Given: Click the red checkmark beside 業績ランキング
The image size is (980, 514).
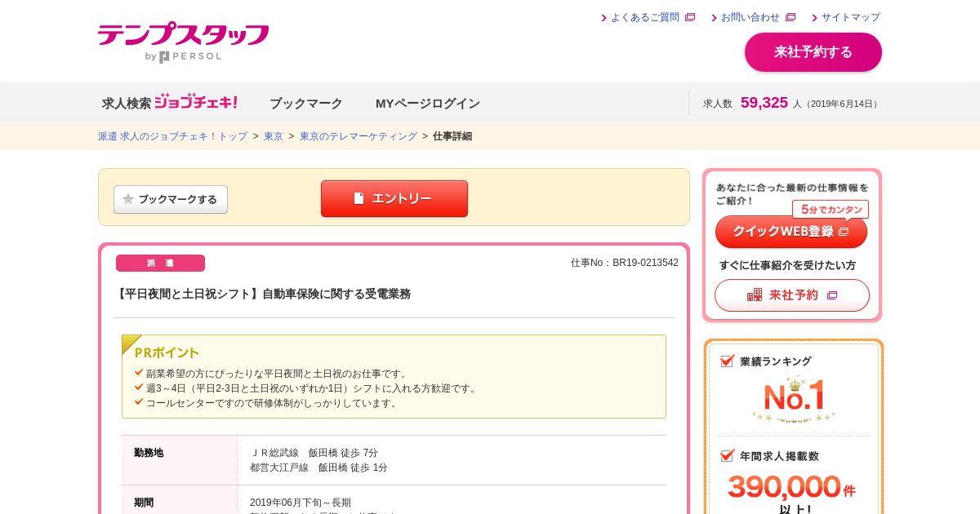Looking at the screenshot, I should pyautogui.click(x=727, y=360).
